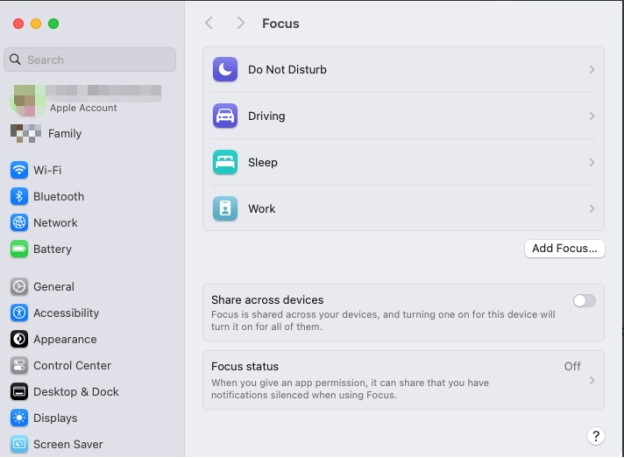The image size is (624, 458).
Task: Click the Add Focus button
Action: click(564, 248)
